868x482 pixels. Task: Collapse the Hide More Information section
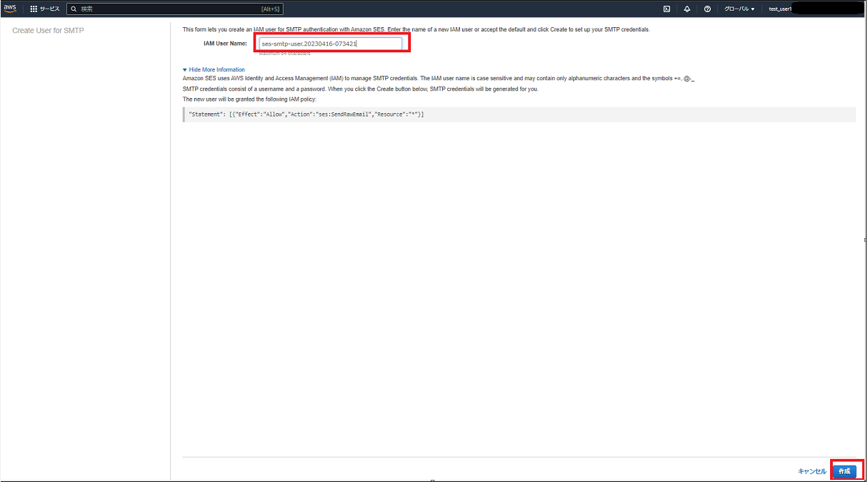pyautogui.click(x=214, y=69)
